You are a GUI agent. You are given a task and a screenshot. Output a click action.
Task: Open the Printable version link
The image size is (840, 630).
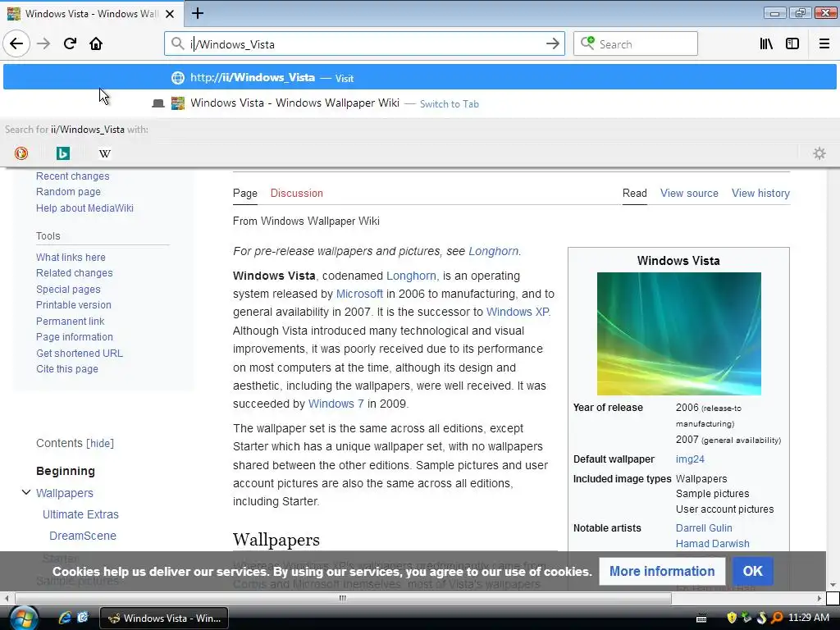coord(73,305)
